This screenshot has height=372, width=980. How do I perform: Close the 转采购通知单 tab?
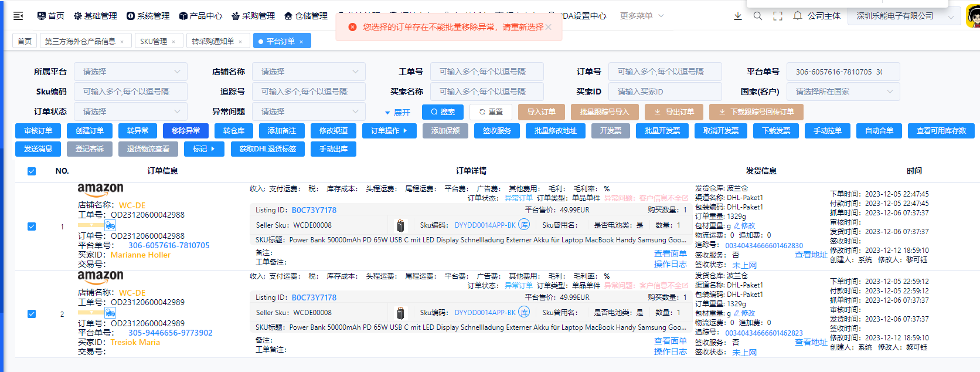(240, 42)
